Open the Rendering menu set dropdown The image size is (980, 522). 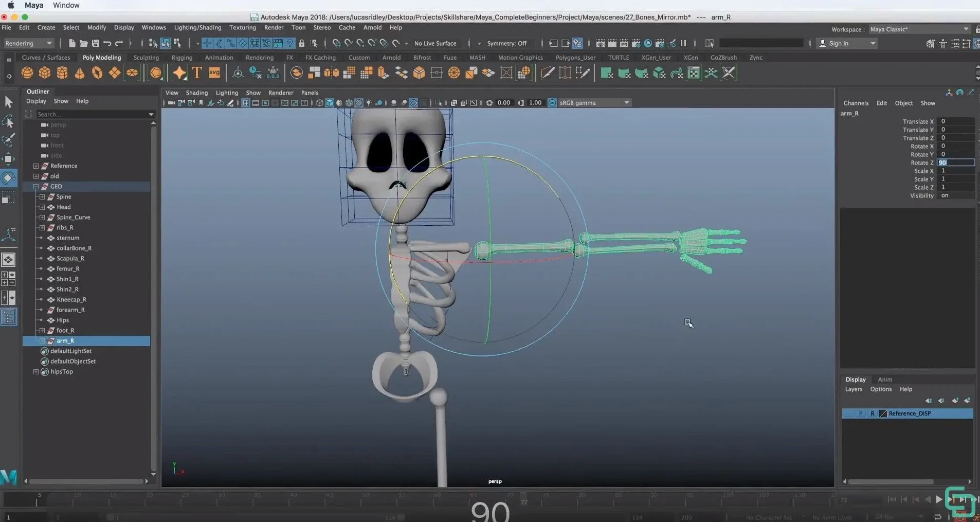click(x=28, y=43)
